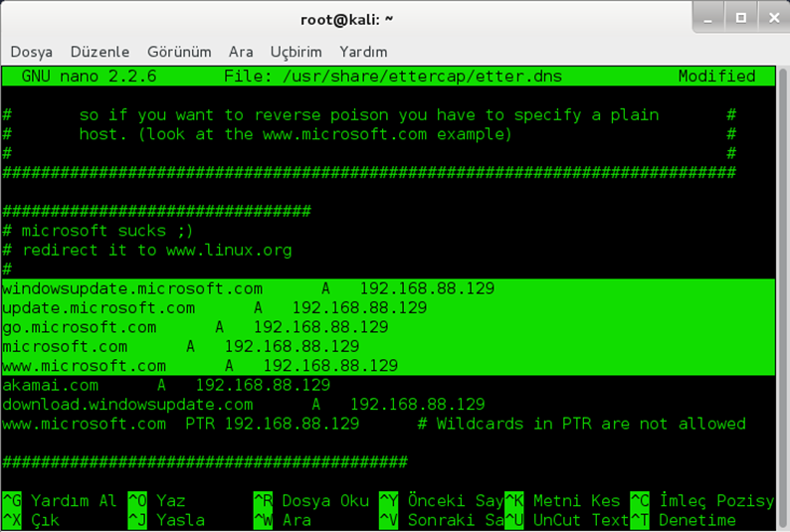This screenshot has height=532, width=790.
Task: Click the ^U UnCut Text shortcut
Action: [567, 520]
